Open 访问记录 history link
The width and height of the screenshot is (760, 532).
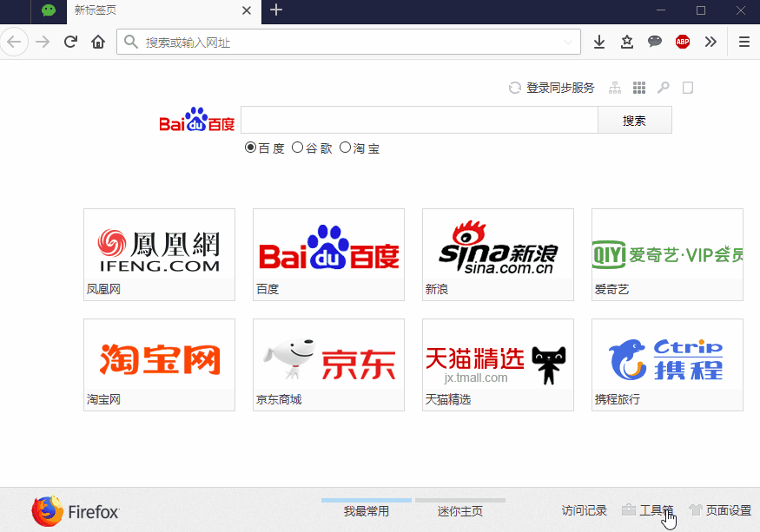[584, 510]
